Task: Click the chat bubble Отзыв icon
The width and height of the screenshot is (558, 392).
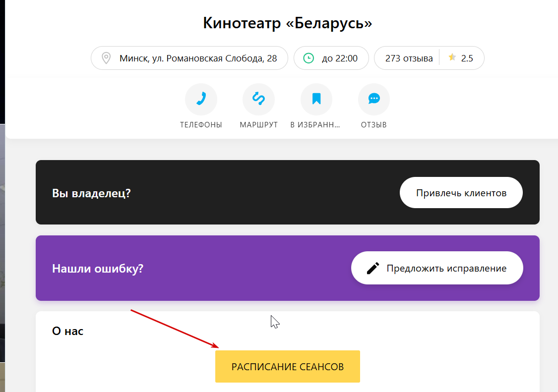Action: point(374,99)
